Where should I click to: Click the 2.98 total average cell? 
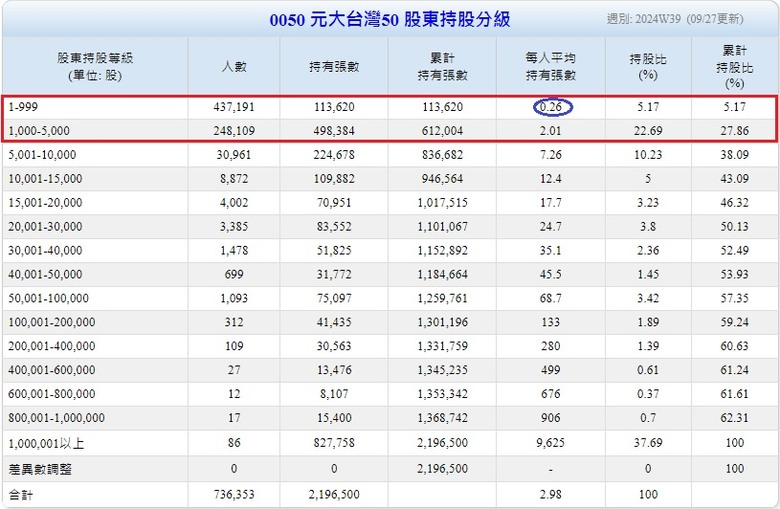(551, 495)
